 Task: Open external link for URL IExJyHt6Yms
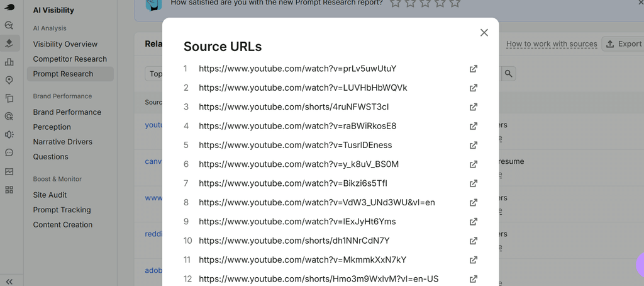[x=473, y=221]
